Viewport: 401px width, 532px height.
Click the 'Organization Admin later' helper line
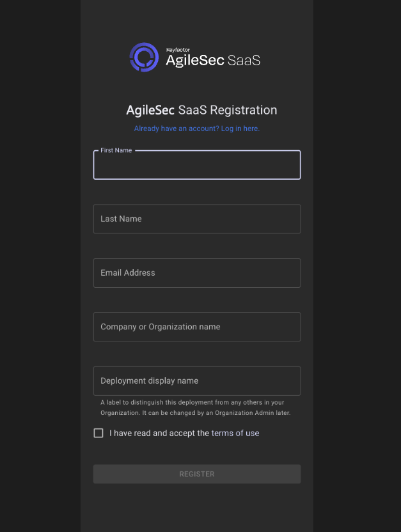196,413
